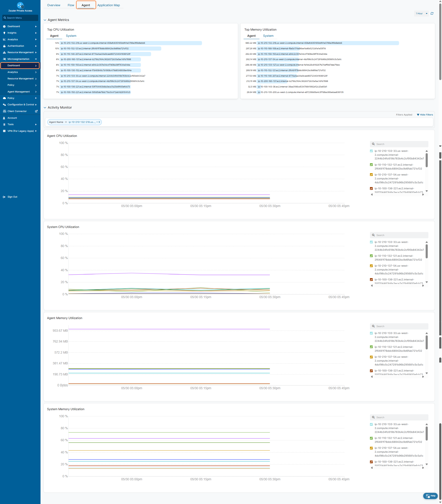Click the Help button
Screen dimensions: 442x504
tap(430, 496)
